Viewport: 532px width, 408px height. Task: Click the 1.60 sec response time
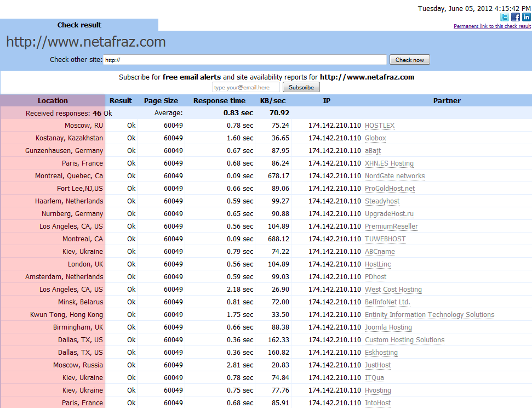(x=240, y=138)
